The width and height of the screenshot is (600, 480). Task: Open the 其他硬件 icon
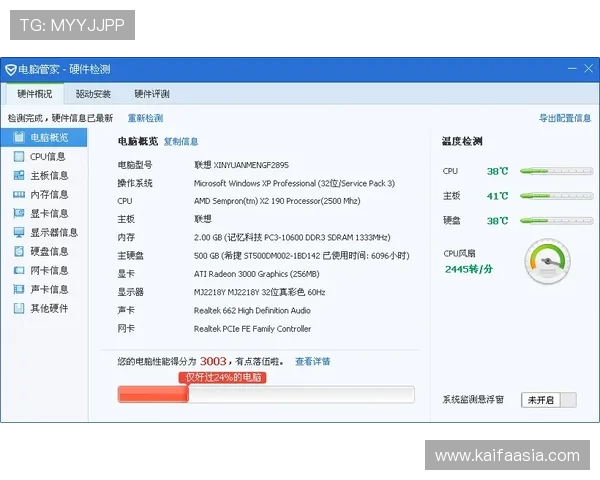pyautogui.click(x=18, y=309)
